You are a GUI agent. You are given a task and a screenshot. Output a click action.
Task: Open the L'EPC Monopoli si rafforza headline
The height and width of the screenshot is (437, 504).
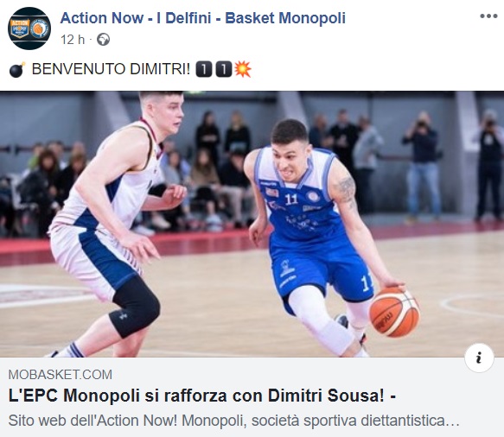pos(201,396)
